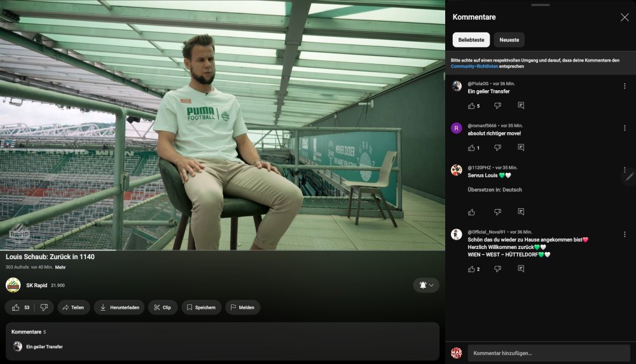Open options menu for @PiolaOG comment

(625, 86)
